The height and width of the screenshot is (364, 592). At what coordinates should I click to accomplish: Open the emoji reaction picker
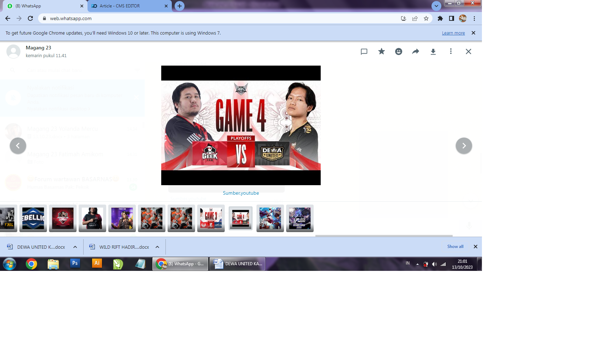pyautogui.click(x=399, y=51)
